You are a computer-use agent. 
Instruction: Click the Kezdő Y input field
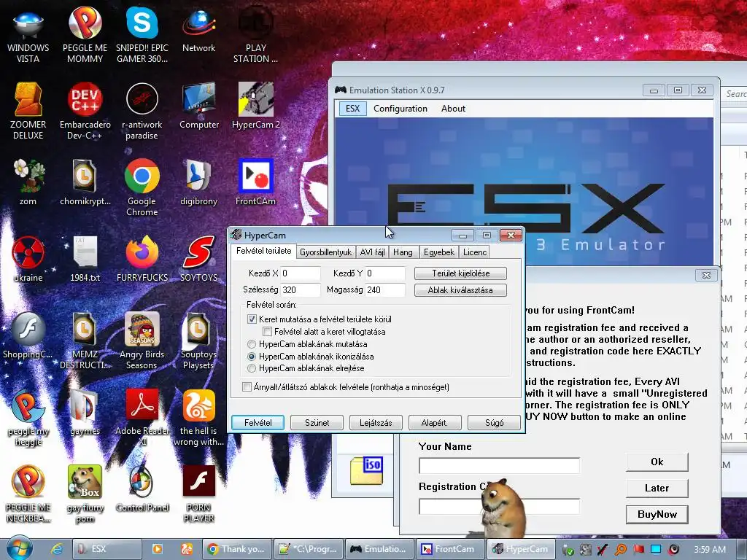click(385, 273)
